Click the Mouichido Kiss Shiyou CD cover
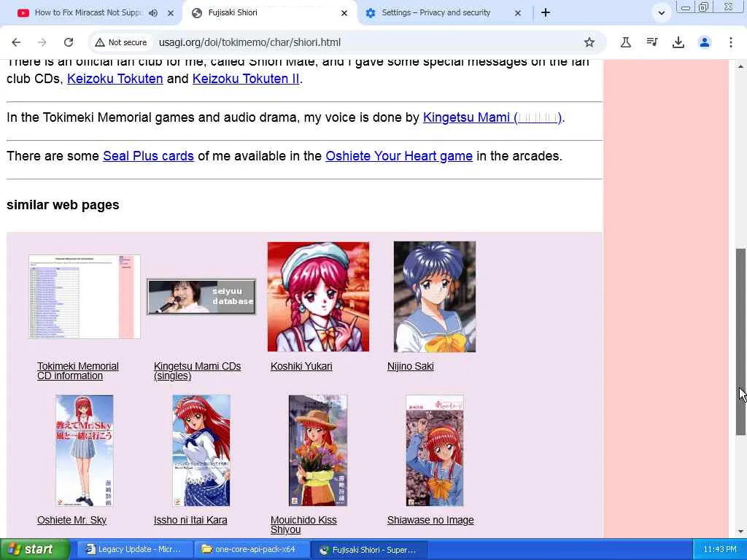747x560 pixels. coord(318,451)
